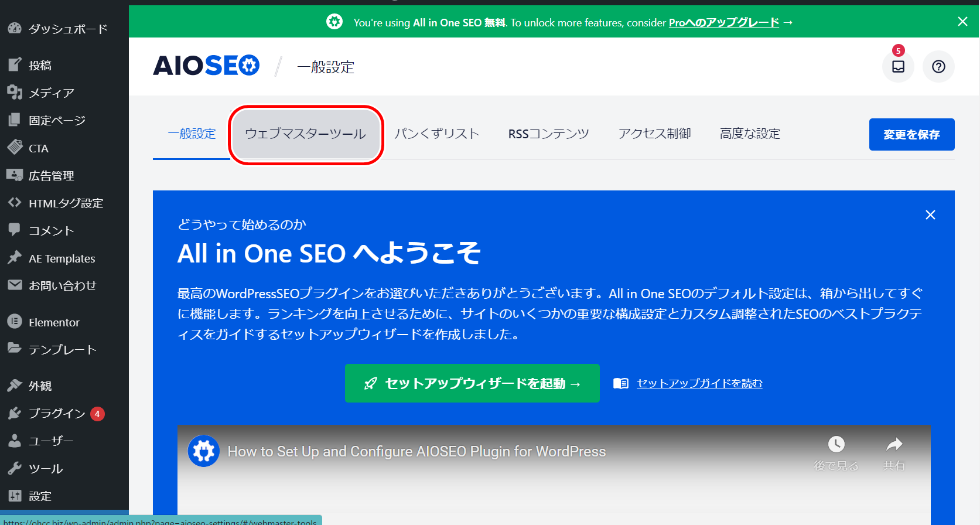Dismiss the green upgrade notice bar
This screenshot has height=525, width=980.
click(962, 22)
